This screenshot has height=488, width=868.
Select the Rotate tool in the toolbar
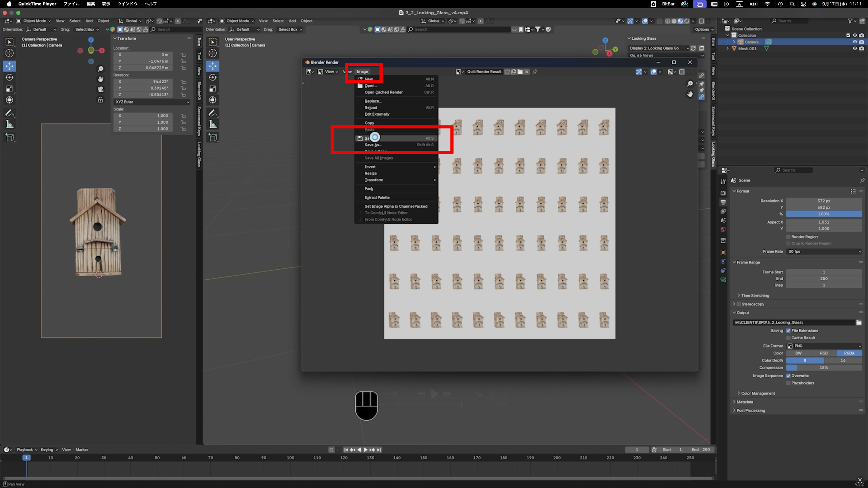9,77
